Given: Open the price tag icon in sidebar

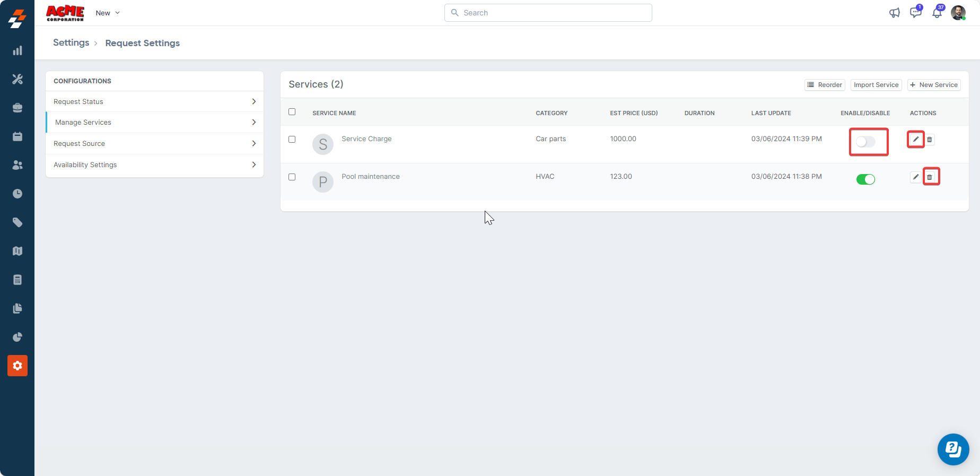Looking at the screenshot, I should tap(17, 222).
